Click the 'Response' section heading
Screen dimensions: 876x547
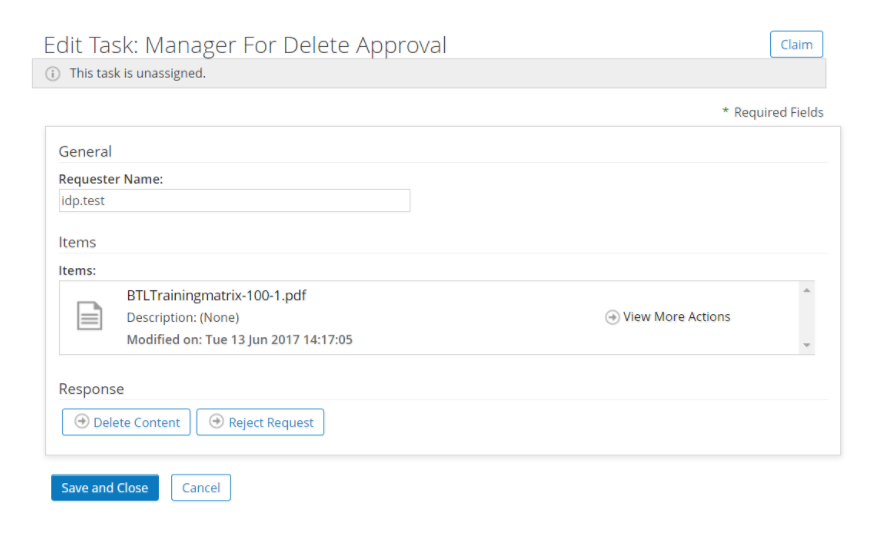pyautogui.click(x=91, y=389)
